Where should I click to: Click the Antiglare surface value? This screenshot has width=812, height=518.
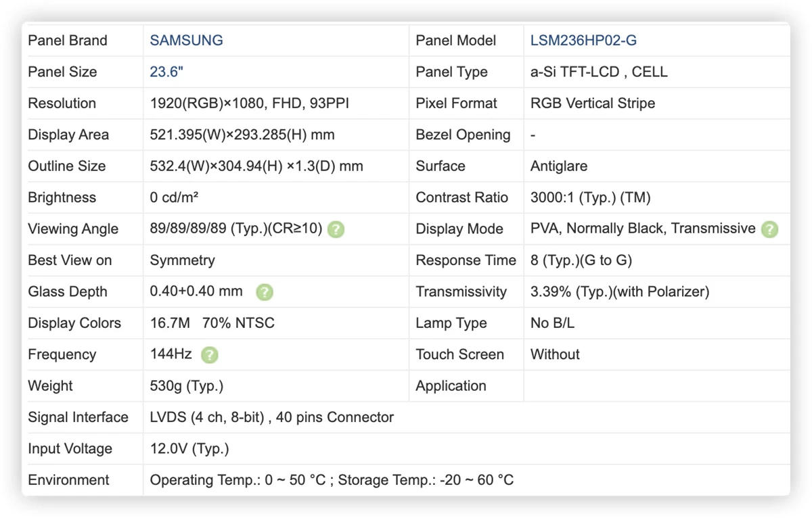tap(559, 166)
